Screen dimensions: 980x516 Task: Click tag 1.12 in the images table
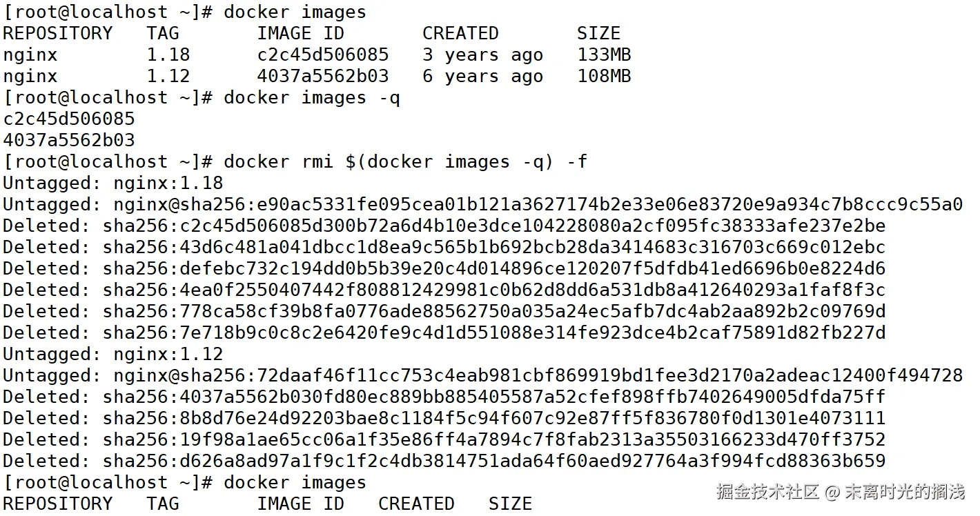point(168,77)
